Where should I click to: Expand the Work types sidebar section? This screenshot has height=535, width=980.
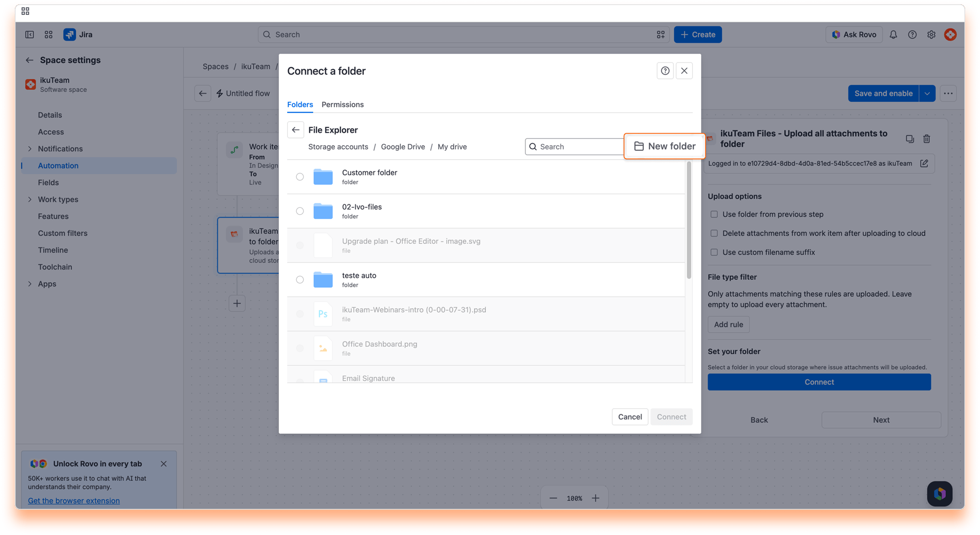pos(30,199)
